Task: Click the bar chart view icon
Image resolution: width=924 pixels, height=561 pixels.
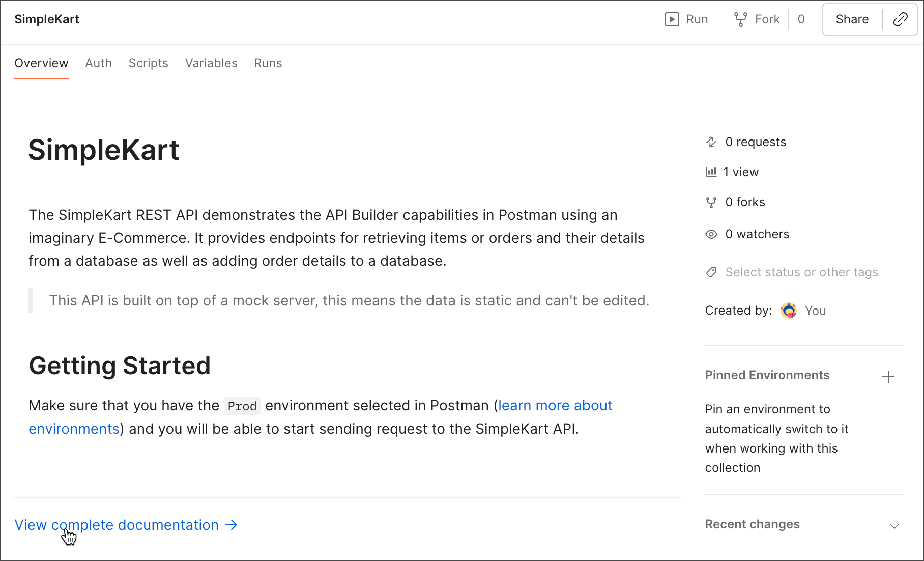Action: [711, 172]
